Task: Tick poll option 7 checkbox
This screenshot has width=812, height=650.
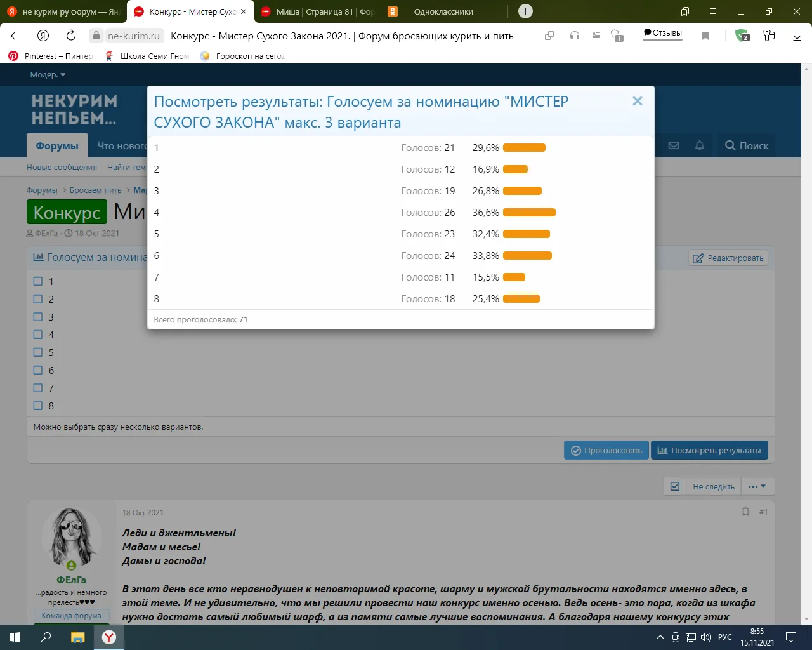Action: [38, 388]
